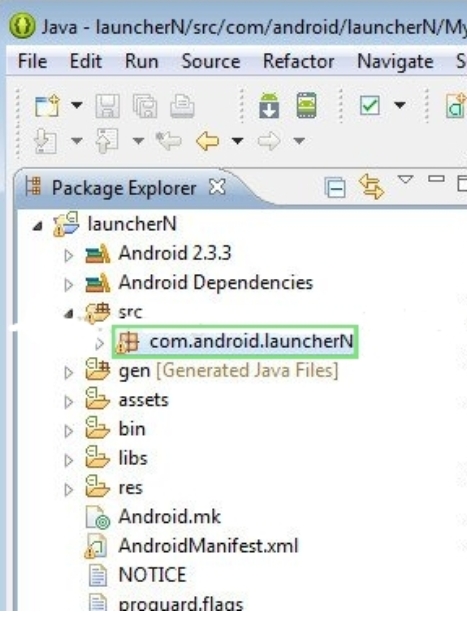Launch the Android Virtual Device Manager icon

tap(306, 105)
